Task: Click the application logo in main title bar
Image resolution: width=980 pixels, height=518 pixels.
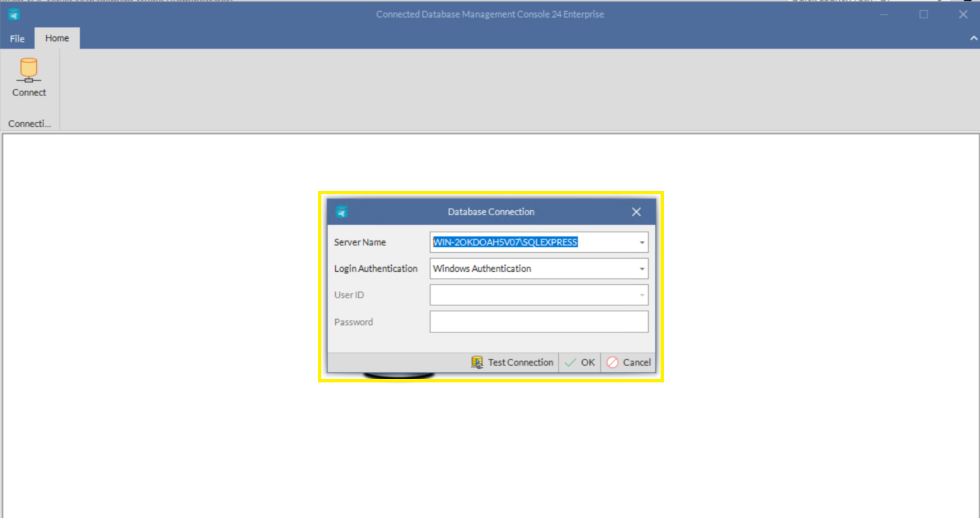Action: tap(14, 14)
